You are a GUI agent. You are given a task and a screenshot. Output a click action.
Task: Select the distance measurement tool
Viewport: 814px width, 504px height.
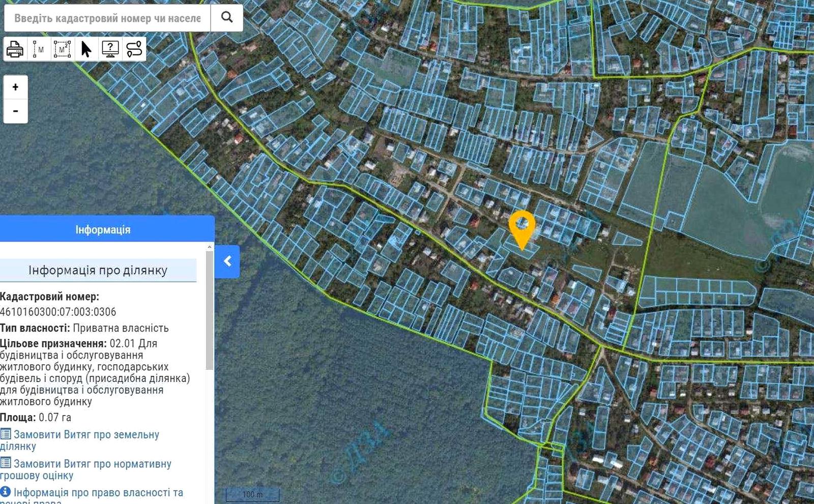pyautogui.click(x=39, y=49)
